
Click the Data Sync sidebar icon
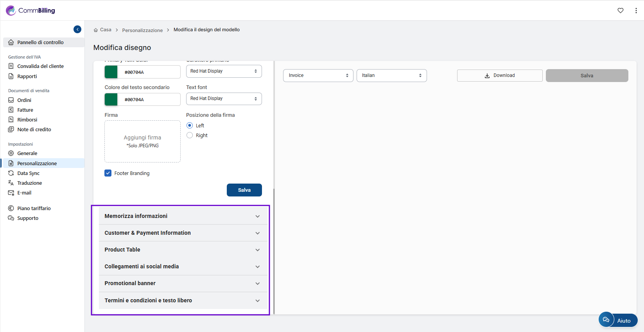tap(11, 173)
